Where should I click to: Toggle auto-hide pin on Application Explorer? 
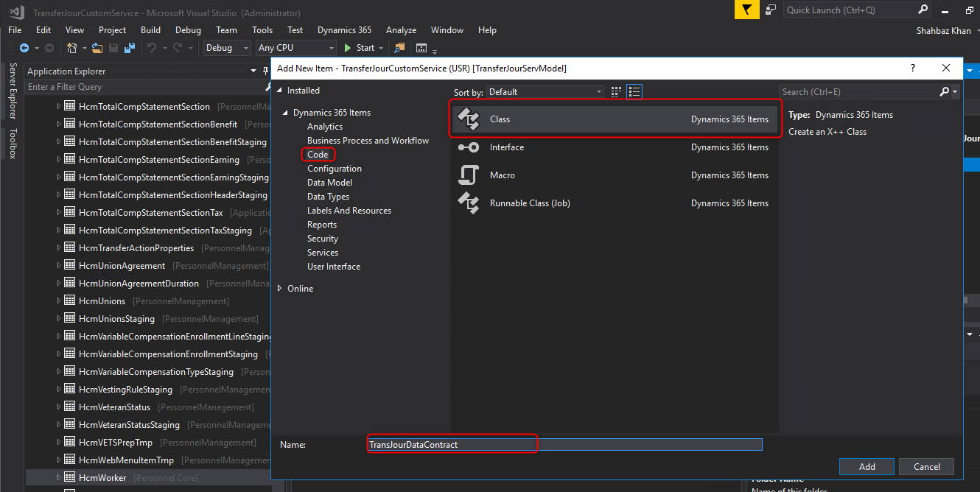[x=266, y=71]
